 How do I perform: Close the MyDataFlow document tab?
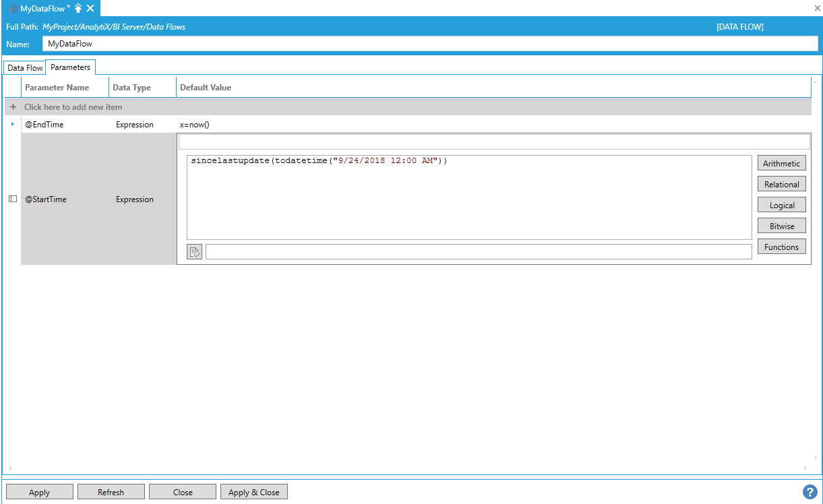(90, 8)
